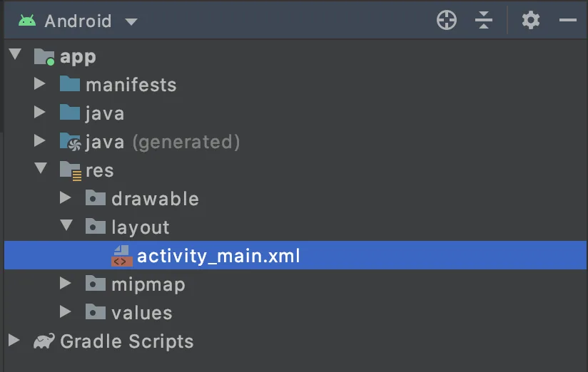
Task: Open the project view gear settings
Action: click(531, 20)
